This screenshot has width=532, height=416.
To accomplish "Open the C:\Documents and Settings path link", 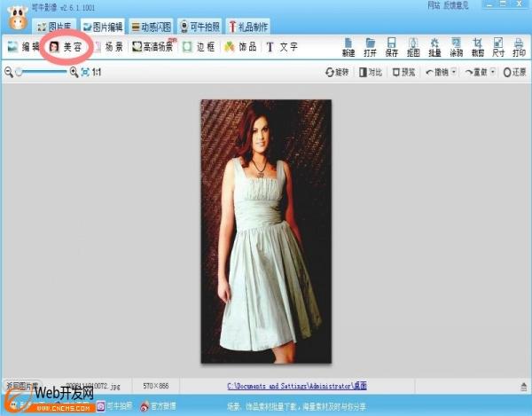I will point(296,387).
